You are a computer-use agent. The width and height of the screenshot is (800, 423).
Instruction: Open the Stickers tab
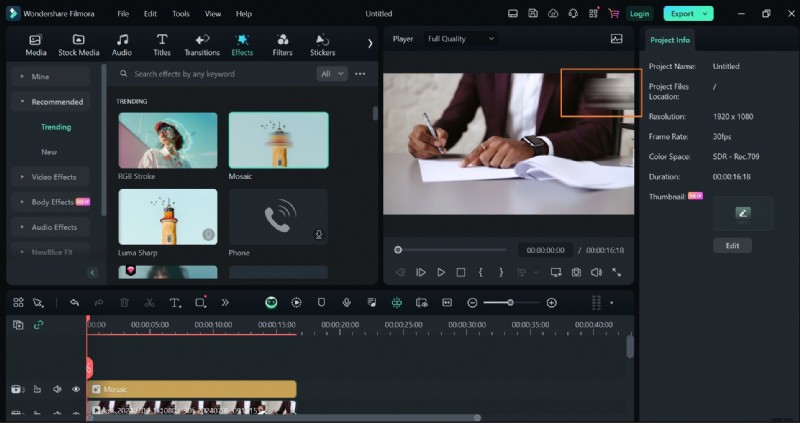[x=322, y=45]
